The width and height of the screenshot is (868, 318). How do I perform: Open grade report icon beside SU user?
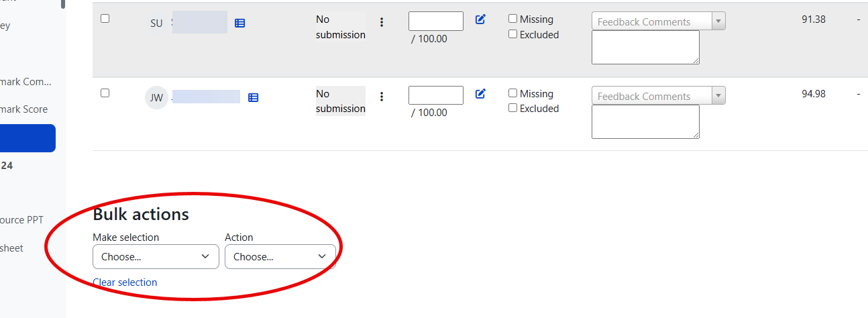click(240, 23)
